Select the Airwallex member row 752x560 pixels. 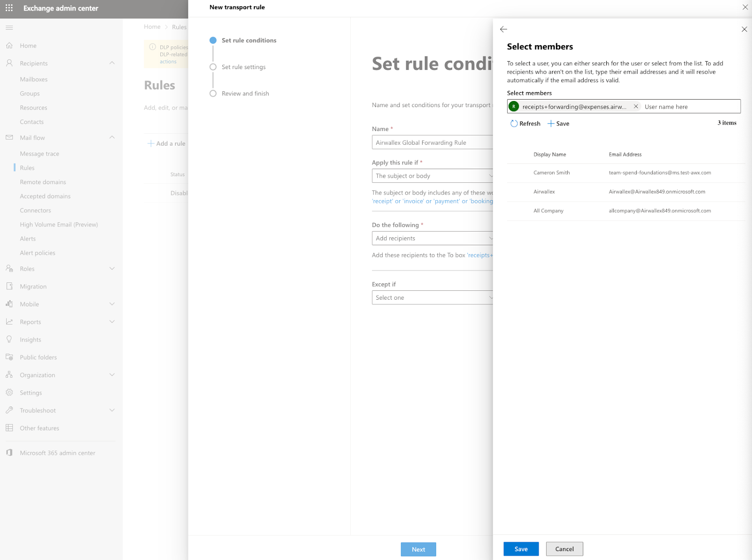544,192
